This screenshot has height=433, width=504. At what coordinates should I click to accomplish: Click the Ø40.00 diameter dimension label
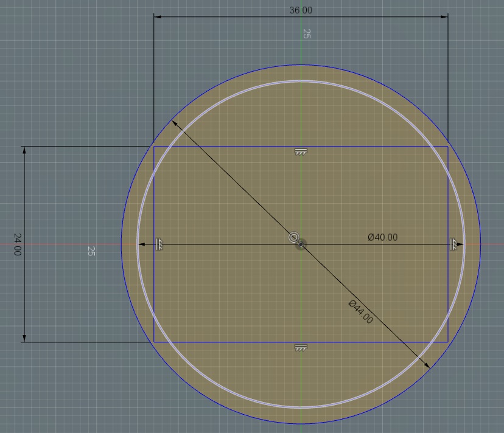[382, 237]
